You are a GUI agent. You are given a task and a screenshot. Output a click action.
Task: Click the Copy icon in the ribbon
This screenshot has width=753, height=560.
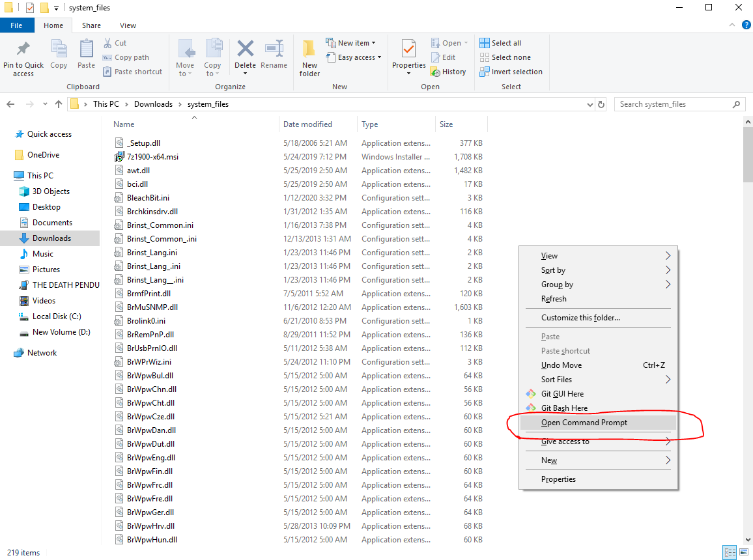[x=59, y=57]
